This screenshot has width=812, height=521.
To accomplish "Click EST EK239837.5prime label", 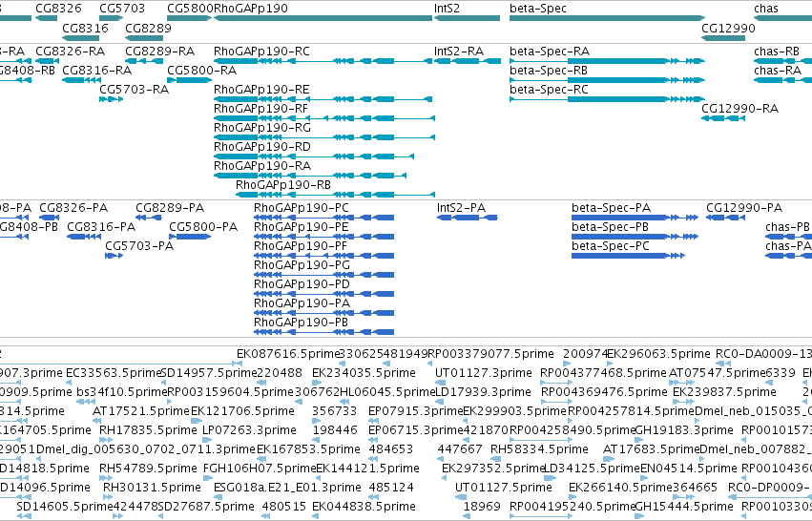I will pos(724,392).
